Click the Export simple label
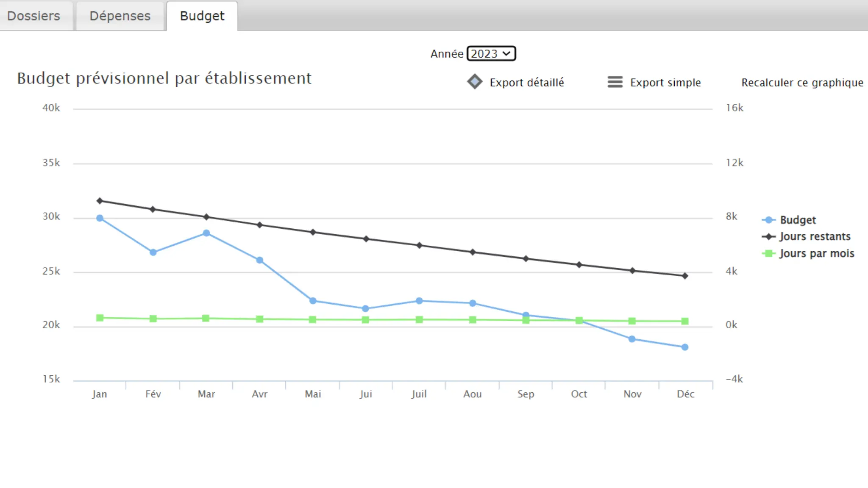Image resolution: width=868 pixels, height=488 pixels. [x=665, y=82]
